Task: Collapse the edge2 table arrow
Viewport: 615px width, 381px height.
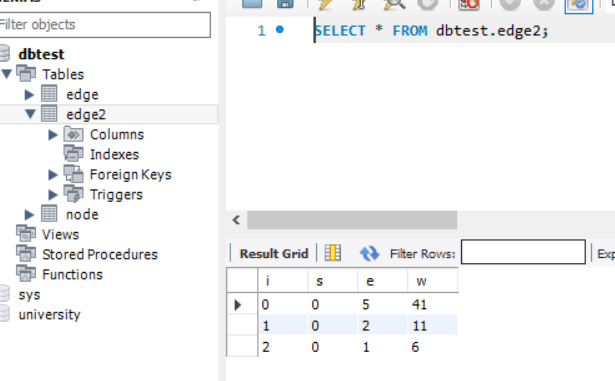Action: tap(30, 114)
